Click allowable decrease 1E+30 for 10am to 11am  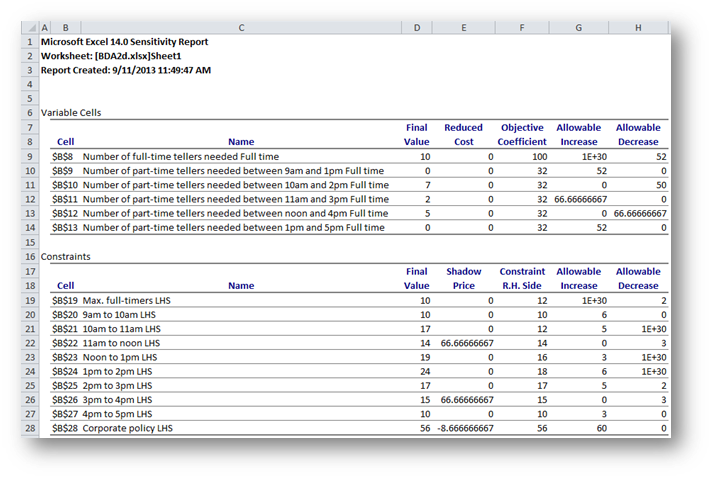pos(654,329)
